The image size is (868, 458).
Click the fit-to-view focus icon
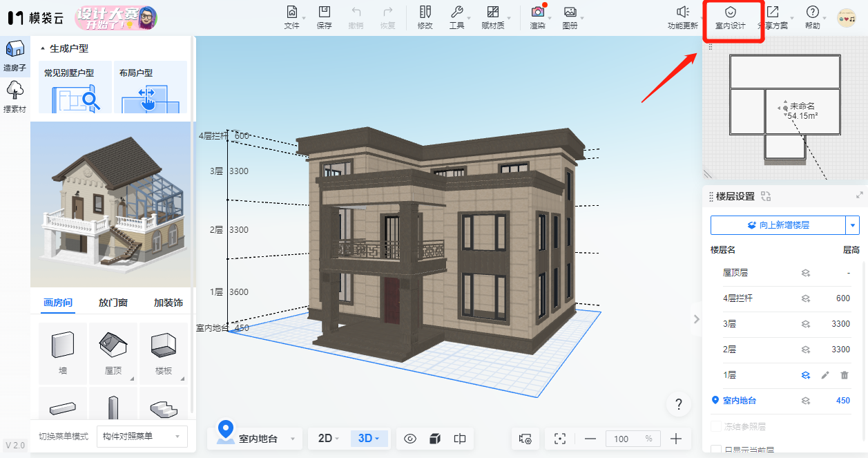[560, 439]
